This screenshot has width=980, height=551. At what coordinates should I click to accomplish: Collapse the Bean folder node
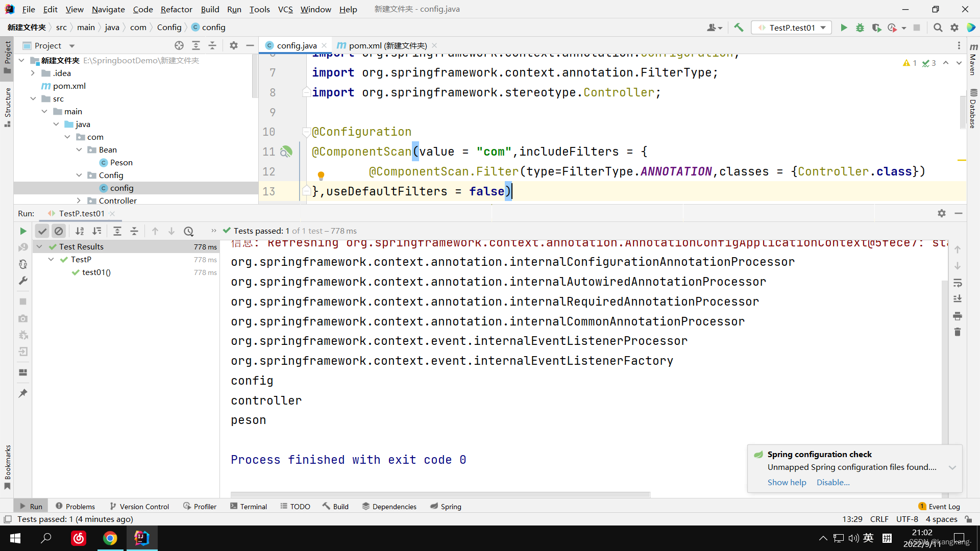pyautogui.click(x=79, y=149)
